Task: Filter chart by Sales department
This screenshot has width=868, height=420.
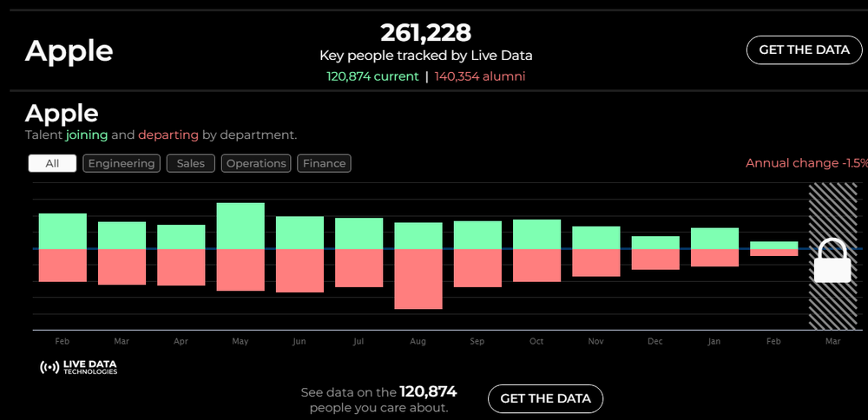Action: (x=190, y=163)
